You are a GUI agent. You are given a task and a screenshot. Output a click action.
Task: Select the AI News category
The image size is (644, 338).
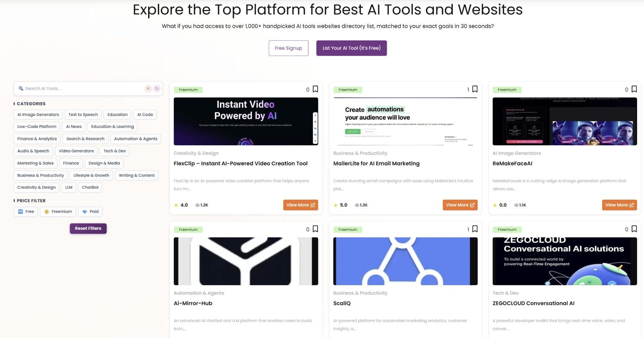pyautogui.click(x=74, y=127)
